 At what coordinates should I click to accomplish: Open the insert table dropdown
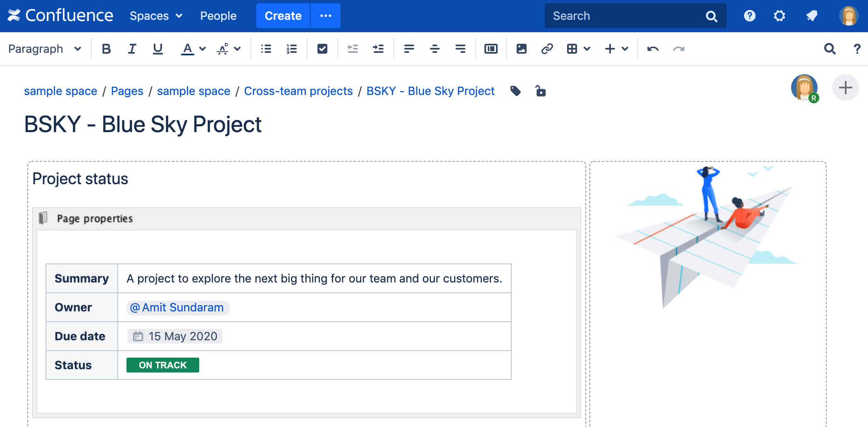[578, 49]
